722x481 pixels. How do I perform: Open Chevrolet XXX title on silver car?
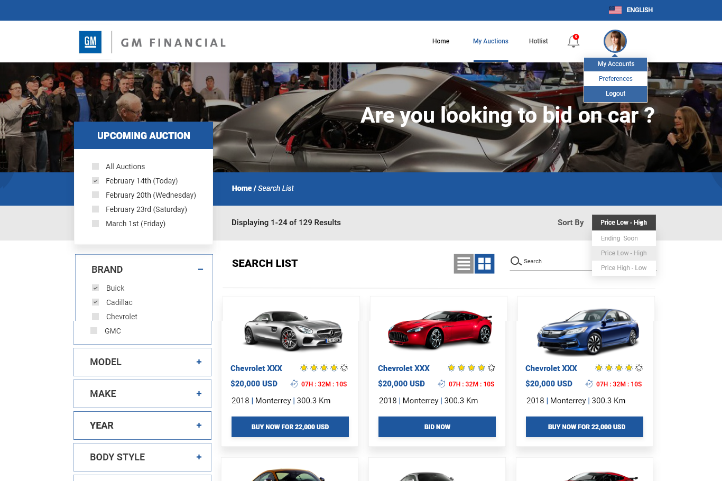[x=256, y=368]
